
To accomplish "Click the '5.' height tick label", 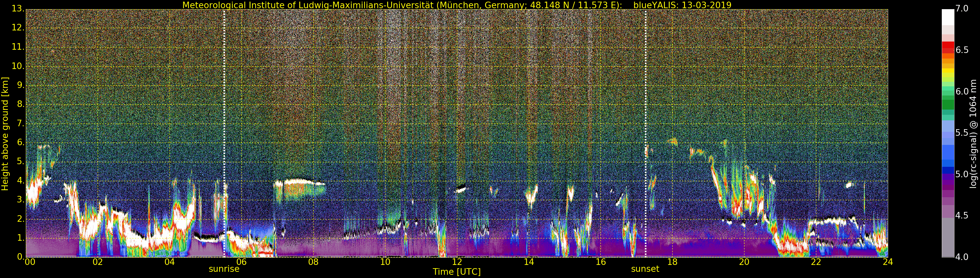I will pos(20,162).
